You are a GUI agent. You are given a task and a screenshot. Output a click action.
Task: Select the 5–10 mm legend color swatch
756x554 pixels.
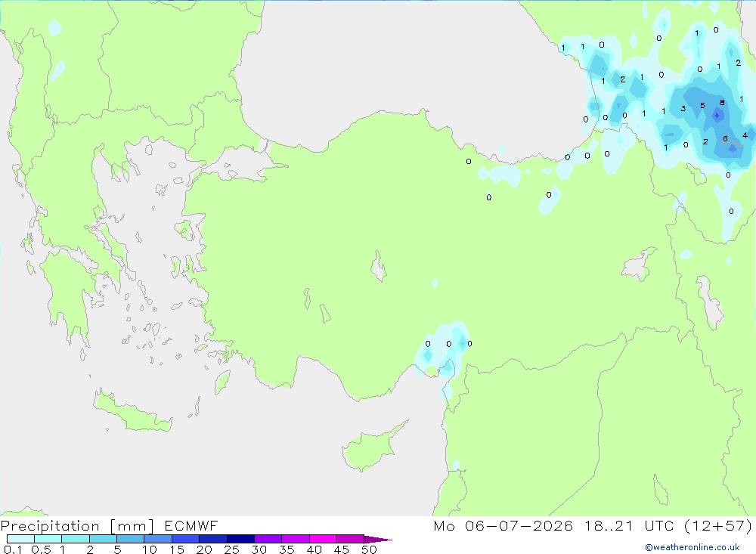click(x=131, y=539)
